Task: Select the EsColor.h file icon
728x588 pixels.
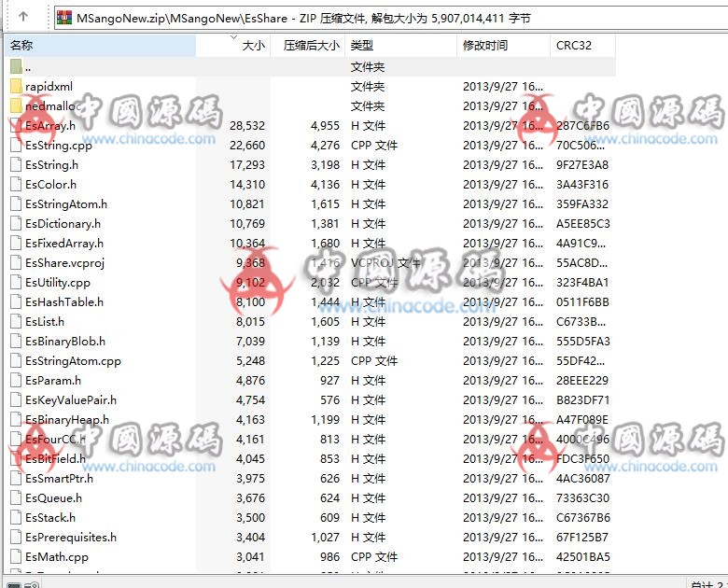Action: pos(16,184)
